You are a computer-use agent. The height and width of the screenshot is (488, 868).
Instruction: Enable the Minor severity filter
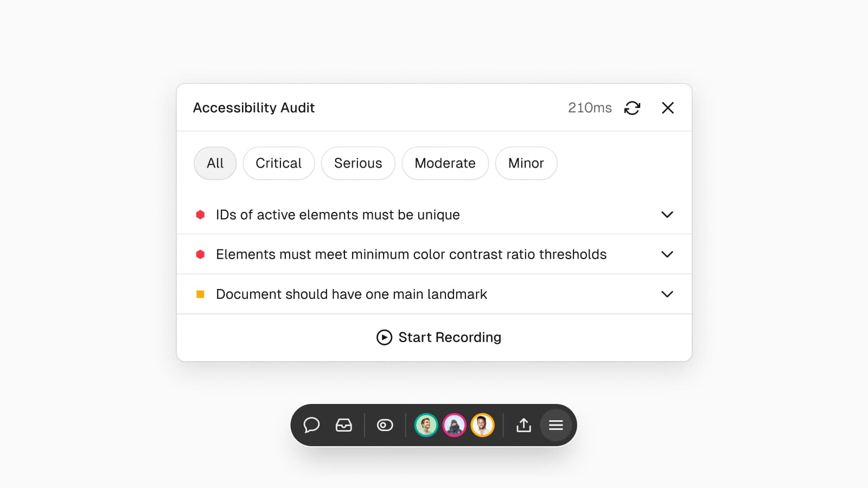pyautogui.click(x=526, y=163)
